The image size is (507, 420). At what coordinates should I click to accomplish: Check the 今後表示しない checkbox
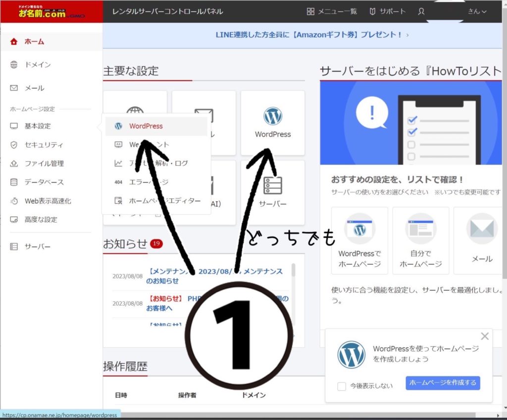[342, 386]
